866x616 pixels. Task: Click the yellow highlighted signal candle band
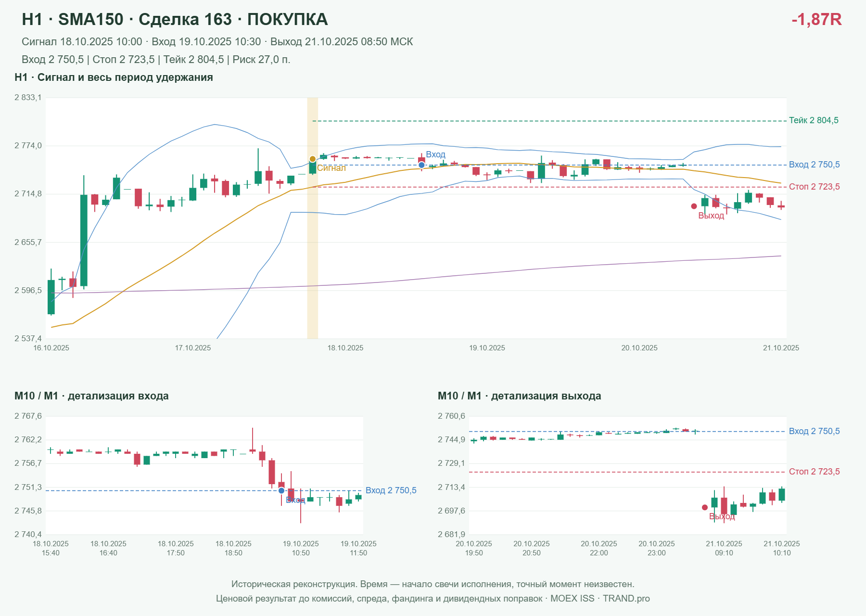pos(313,218)
